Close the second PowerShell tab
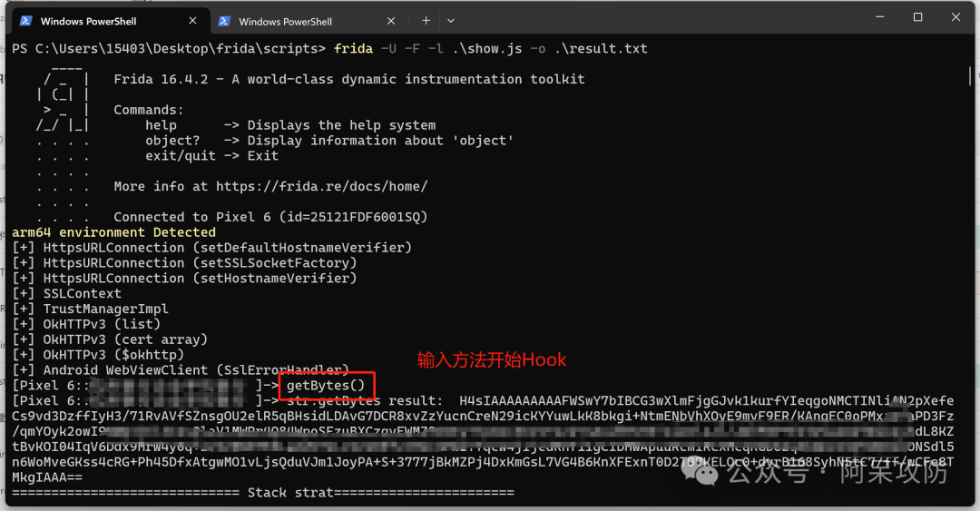980x511 pixels. (390, 21)
